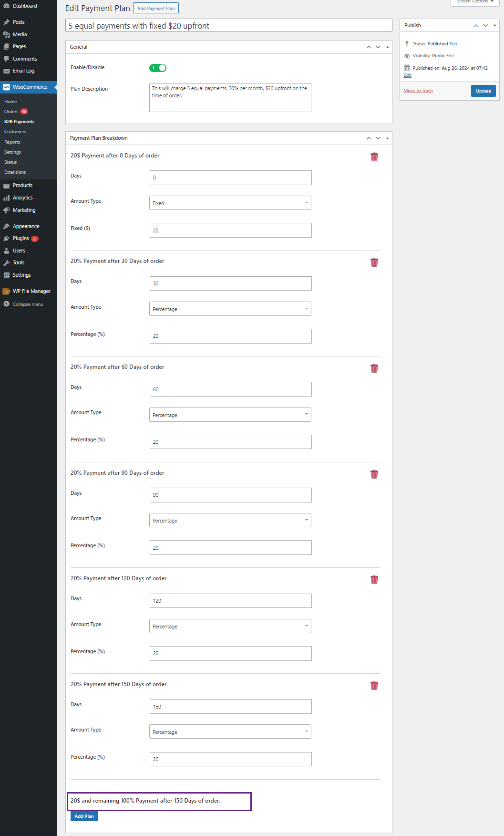Go to Orders in WooCommerce menu
The width and height of the screenshot is (504, 836).
point(11,112)
